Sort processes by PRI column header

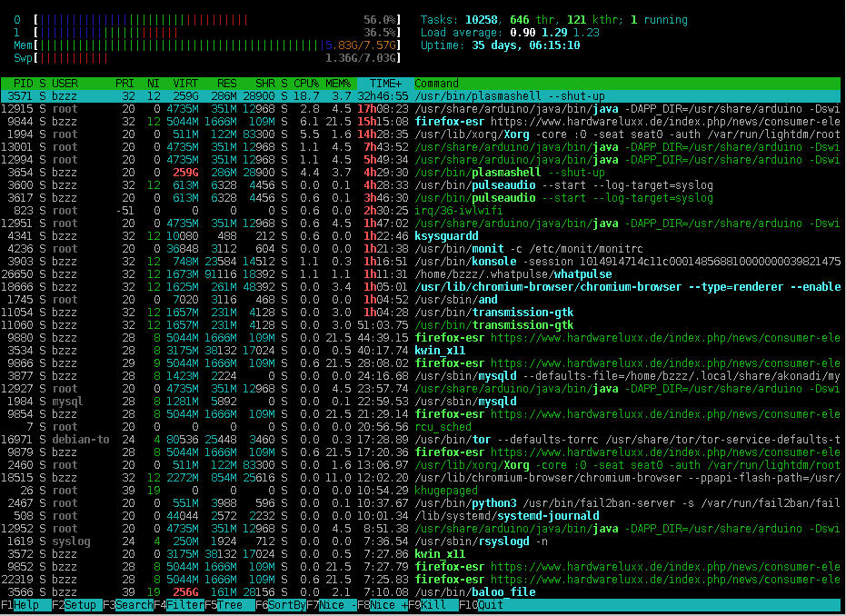124,84
